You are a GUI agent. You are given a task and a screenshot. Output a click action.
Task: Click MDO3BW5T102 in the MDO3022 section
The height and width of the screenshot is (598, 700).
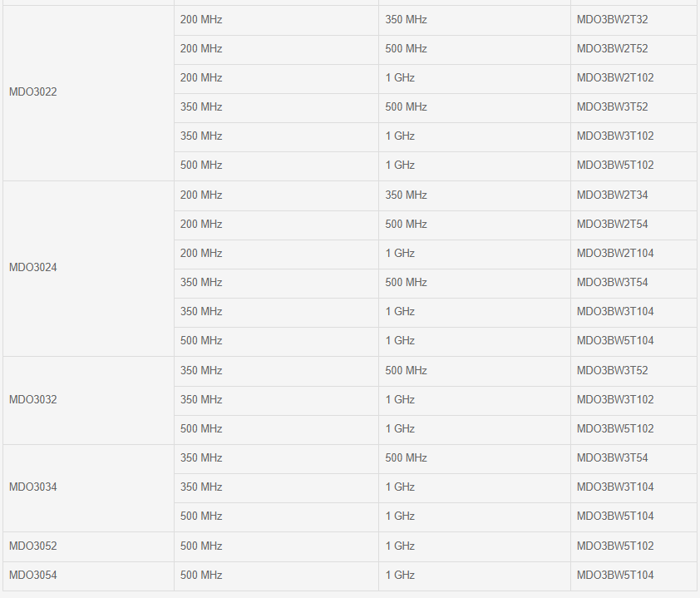point(615,166)
